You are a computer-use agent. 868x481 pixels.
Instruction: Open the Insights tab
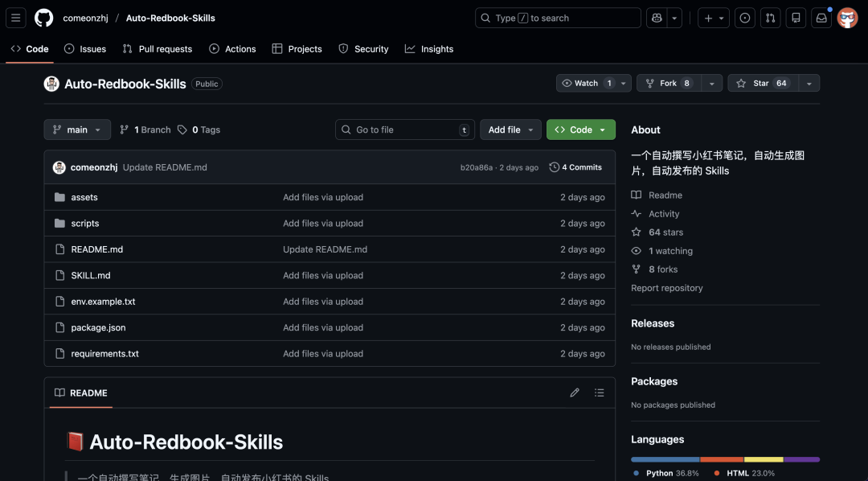429,48
